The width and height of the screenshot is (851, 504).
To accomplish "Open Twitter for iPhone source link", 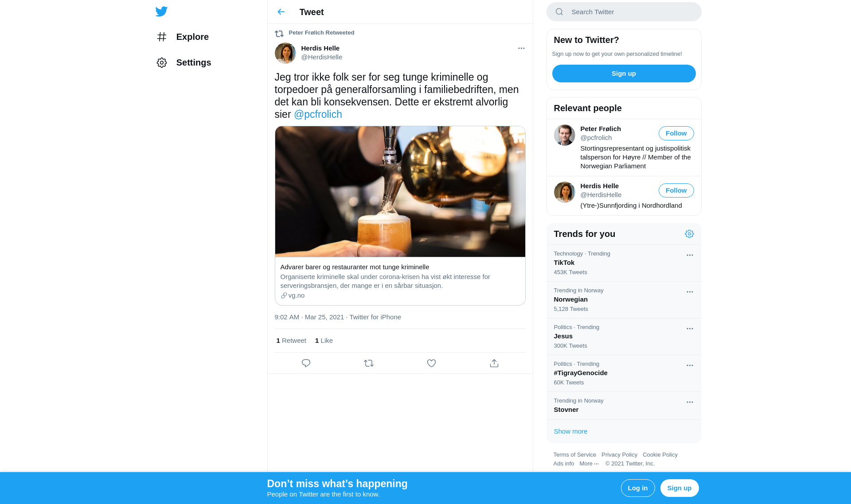I will (375, 317).
